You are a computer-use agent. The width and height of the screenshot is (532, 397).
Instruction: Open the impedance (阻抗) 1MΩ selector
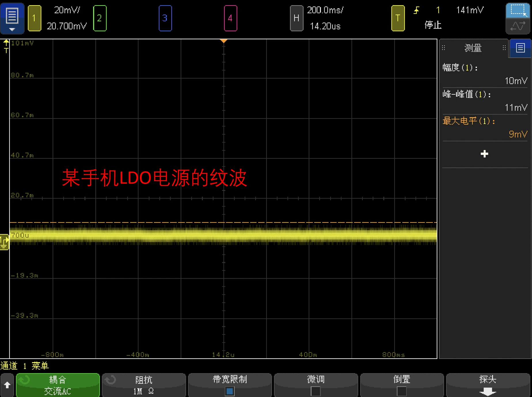[x=144, y=385]
